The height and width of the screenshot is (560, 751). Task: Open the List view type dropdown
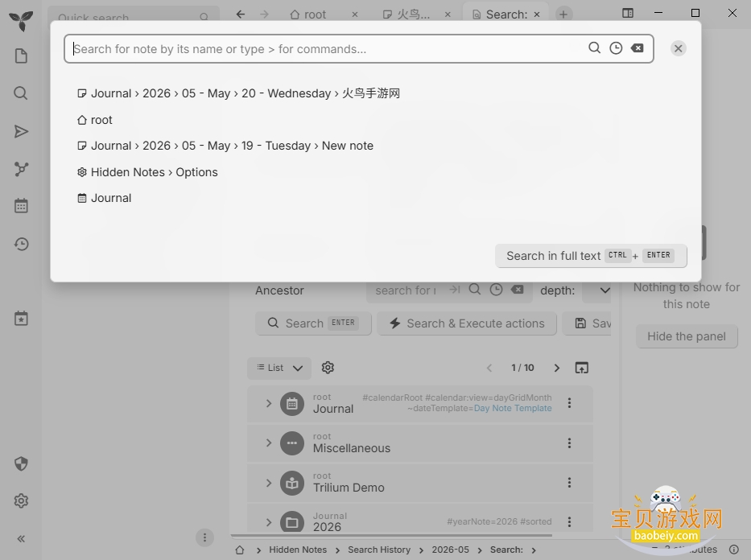(x=279, y=368)
